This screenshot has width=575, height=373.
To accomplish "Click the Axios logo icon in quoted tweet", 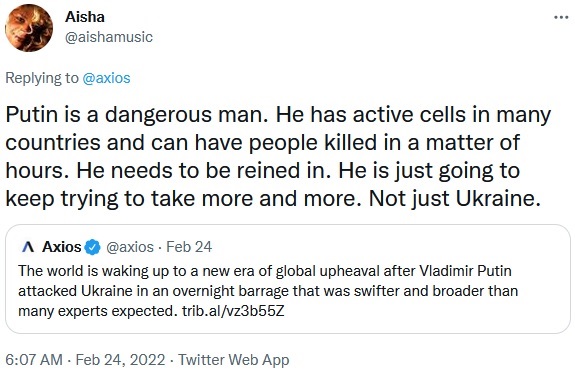I will coord(28,247).
